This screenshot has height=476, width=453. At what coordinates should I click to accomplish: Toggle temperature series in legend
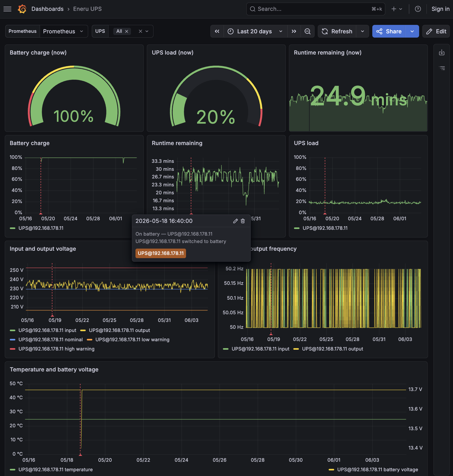point(56,470)
